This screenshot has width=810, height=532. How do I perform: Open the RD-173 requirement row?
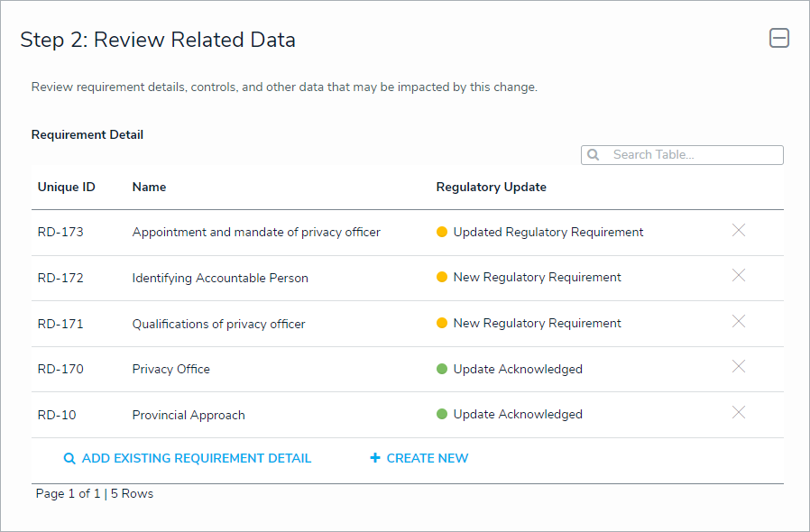click(x=60, y=233)
